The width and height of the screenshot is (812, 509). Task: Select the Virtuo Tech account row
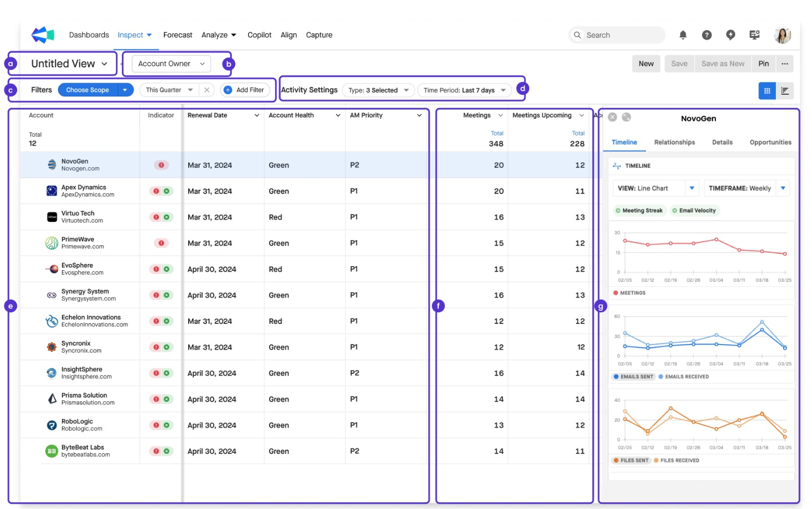tap(306, 217)
